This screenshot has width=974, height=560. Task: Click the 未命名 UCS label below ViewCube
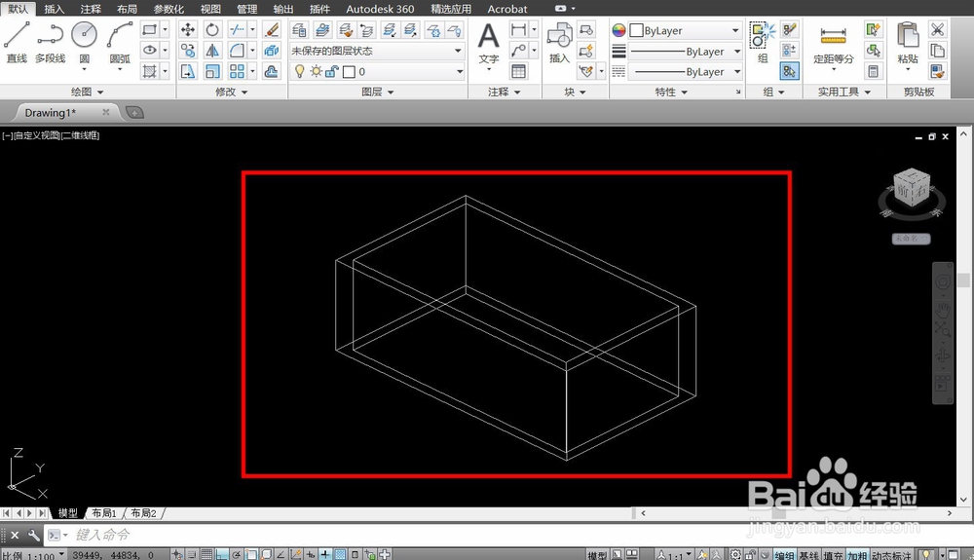(x=911, y=239)
